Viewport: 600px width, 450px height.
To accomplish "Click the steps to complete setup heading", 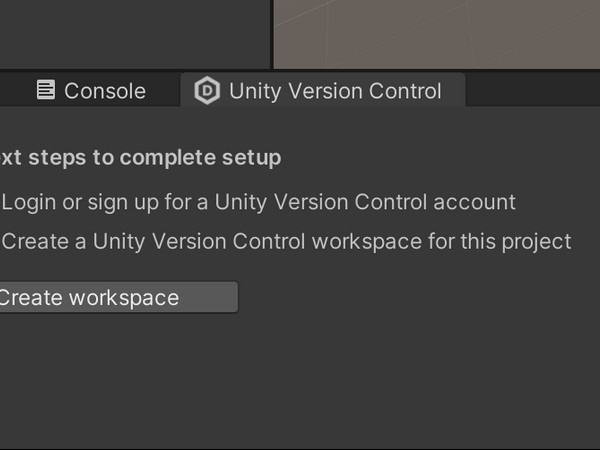I will pos(140,157).
